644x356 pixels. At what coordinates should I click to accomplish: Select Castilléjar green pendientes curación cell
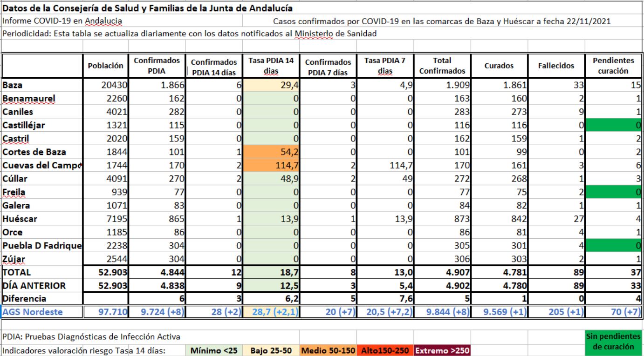point(614,125)
